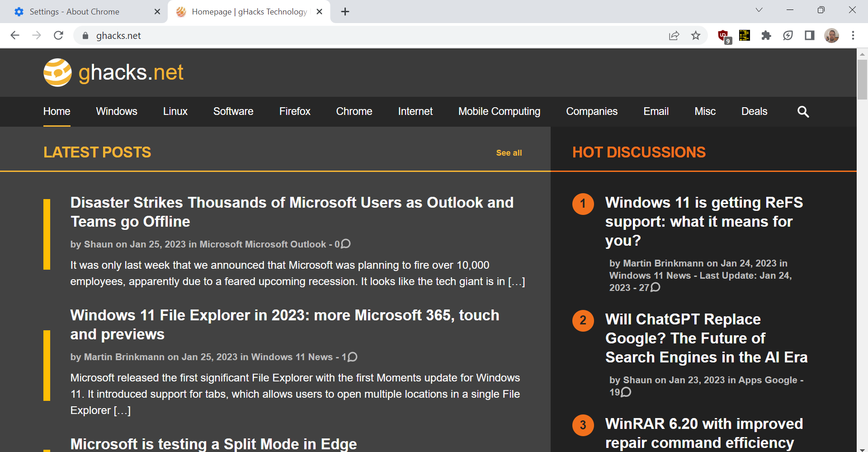868x452 pixels.
Task: Open the Linux navigation category
Action: click(175, 111)
